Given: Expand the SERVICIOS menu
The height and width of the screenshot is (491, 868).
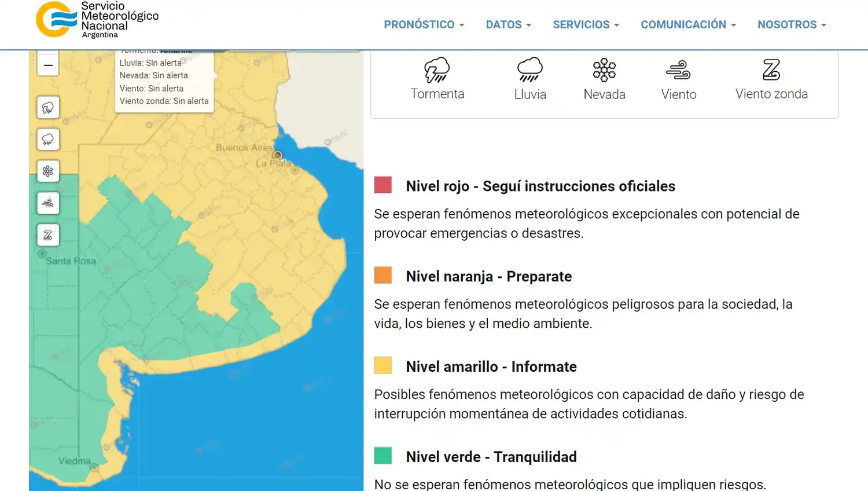Looking at the screenshot, I should pos(586,24).
